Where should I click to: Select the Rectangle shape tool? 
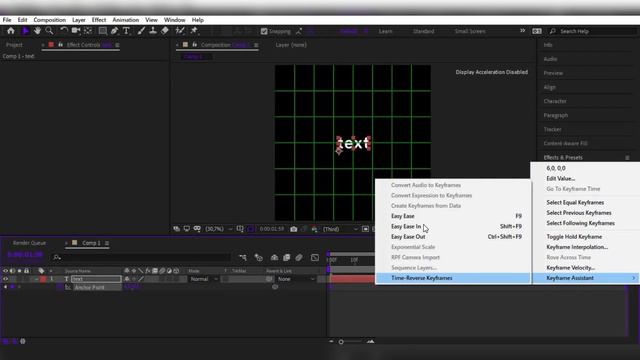tap(102, 31)
